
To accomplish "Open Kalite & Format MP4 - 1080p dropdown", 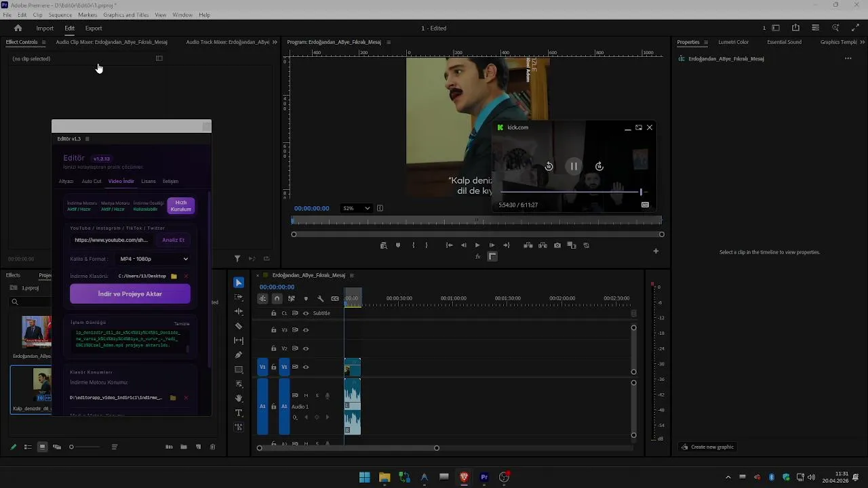I will point(154,259).
